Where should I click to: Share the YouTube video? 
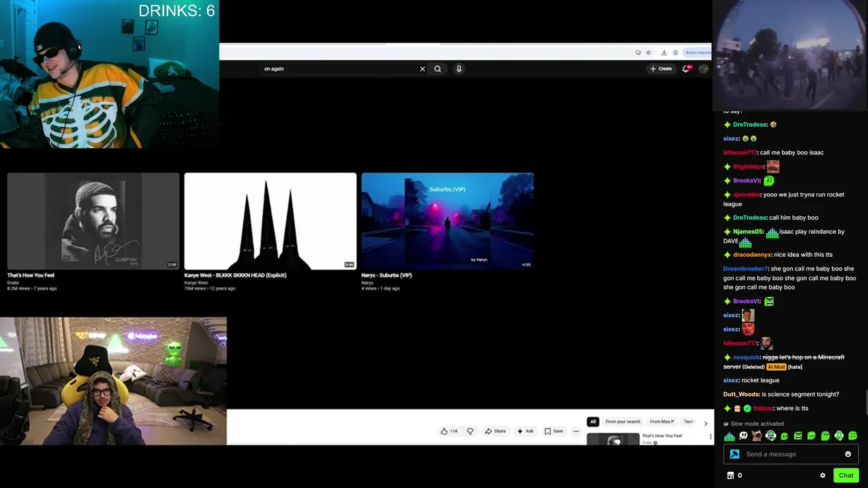(x=495, y=431)
